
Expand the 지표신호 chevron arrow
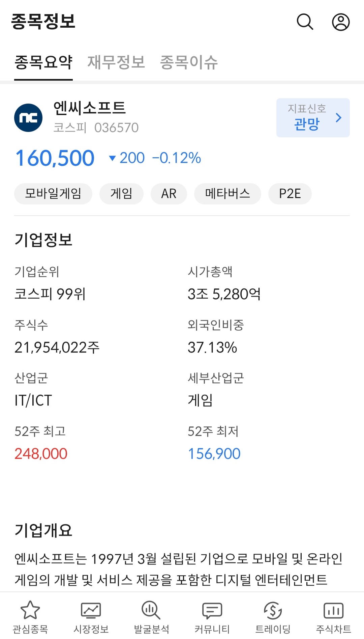[339, 118]
